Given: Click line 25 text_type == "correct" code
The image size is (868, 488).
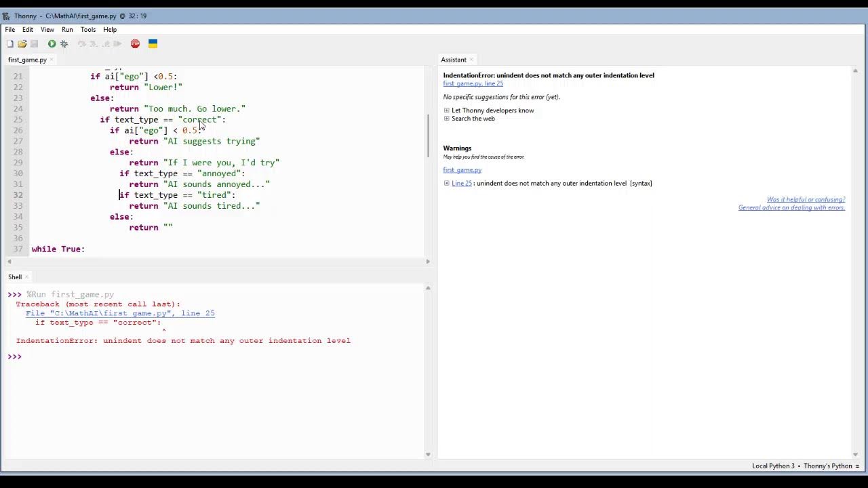Looking at the screenshot, I should pyautogui.click(x=163, y=120).
